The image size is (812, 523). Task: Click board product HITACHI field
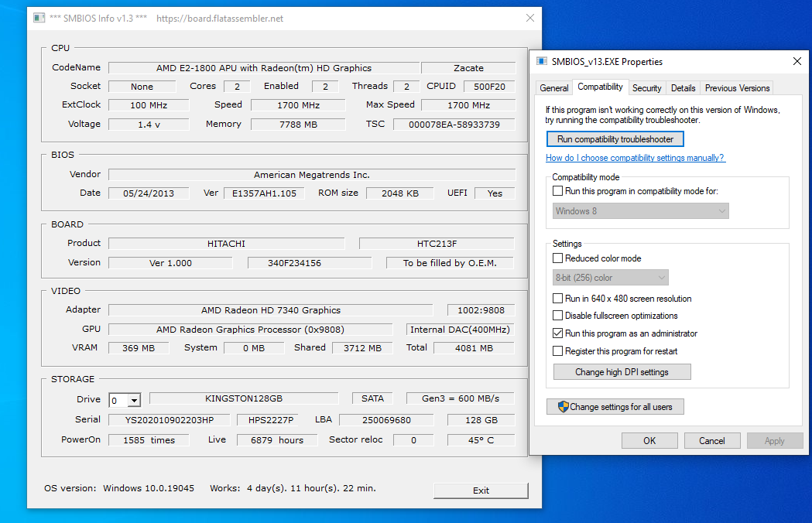tap(226, 244)
